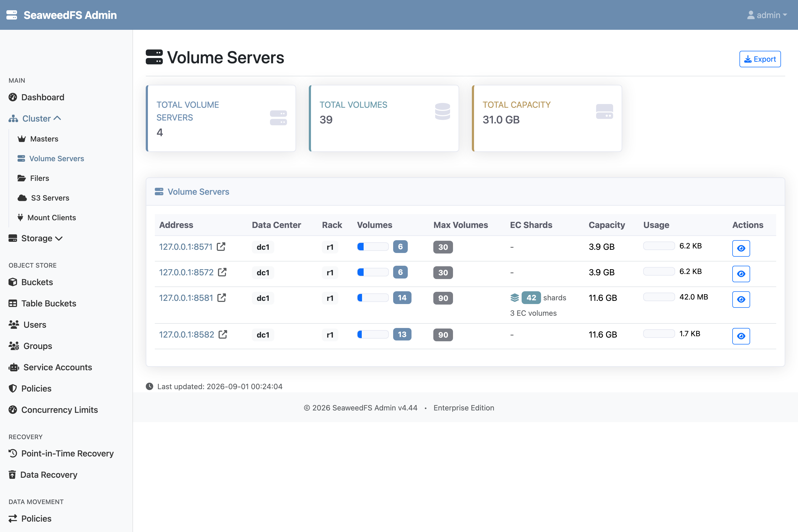This screenshot has height=532, width=798.
Task: Open Masters in the sidebar
Action: (38, 139)
